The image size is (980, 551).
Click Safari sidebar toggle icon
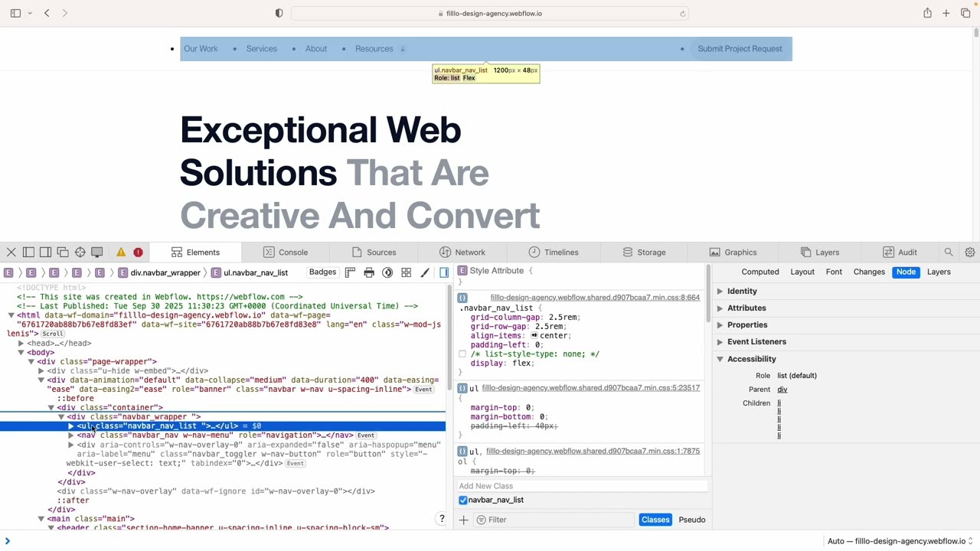(x=15, y=13)
